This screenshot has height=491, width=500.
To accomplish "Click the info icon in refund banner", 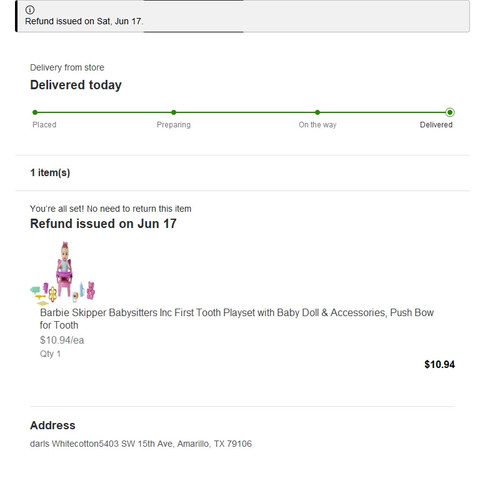I will pos(30,10).
